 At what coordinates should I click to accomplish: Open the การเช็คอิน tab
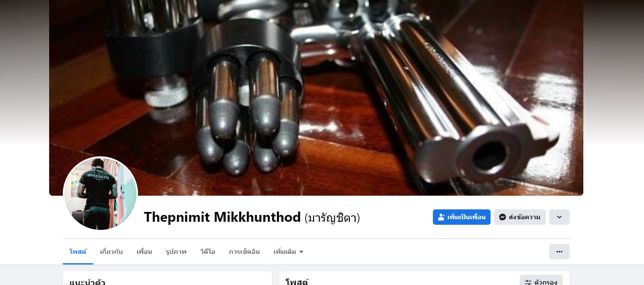(x=244, y=252)
